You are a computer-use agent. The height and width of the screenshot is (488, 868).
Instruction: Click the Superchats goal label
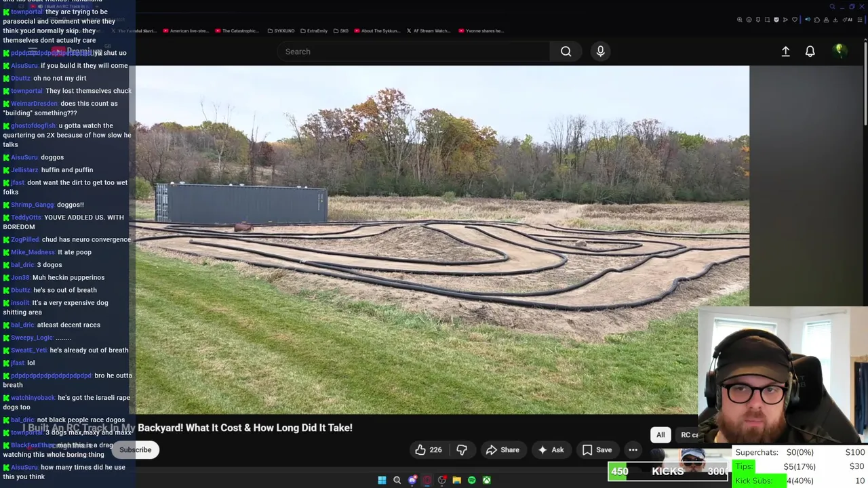coord(757,452)
